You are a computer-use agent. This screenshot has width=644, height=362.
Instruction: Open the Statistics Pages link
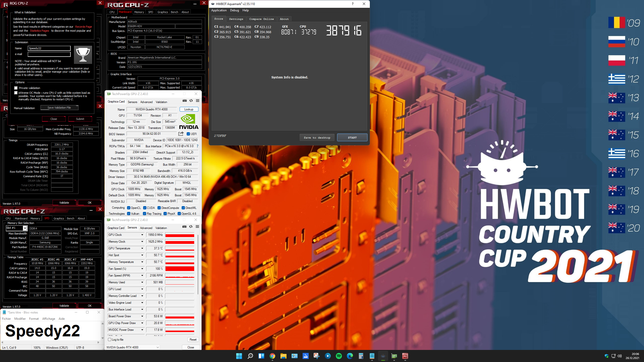click(x=39, y=31)
